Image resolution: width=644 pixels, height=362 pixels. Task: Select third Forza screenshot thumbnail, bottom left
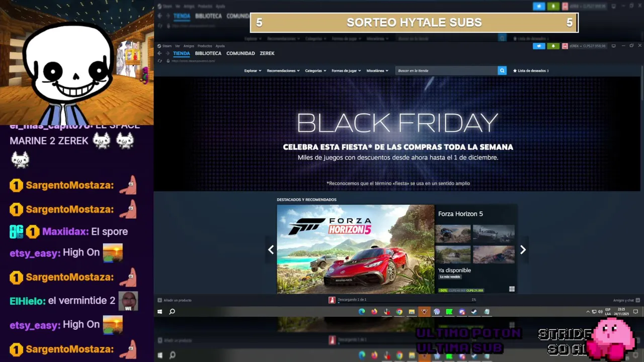(x=453, y=254)
